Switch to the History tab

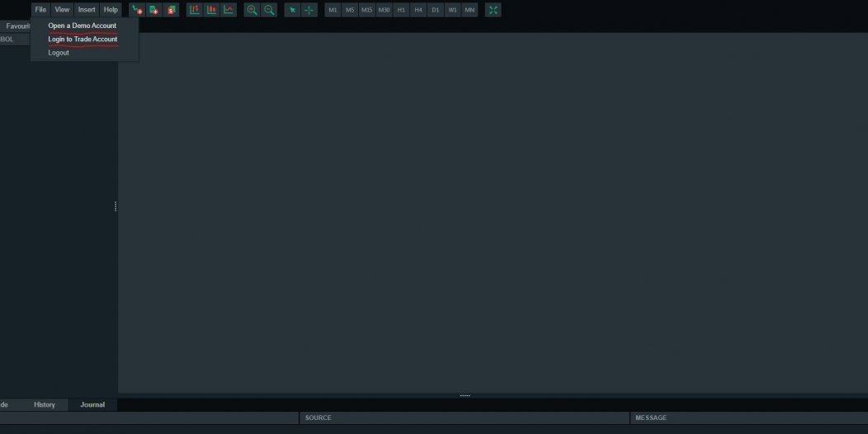pos(45,404)
